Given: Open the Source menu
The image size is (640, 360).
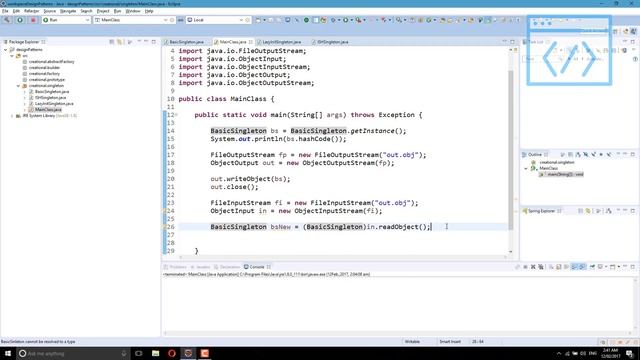Looking at the screenshot, I should tap(49, 11).
